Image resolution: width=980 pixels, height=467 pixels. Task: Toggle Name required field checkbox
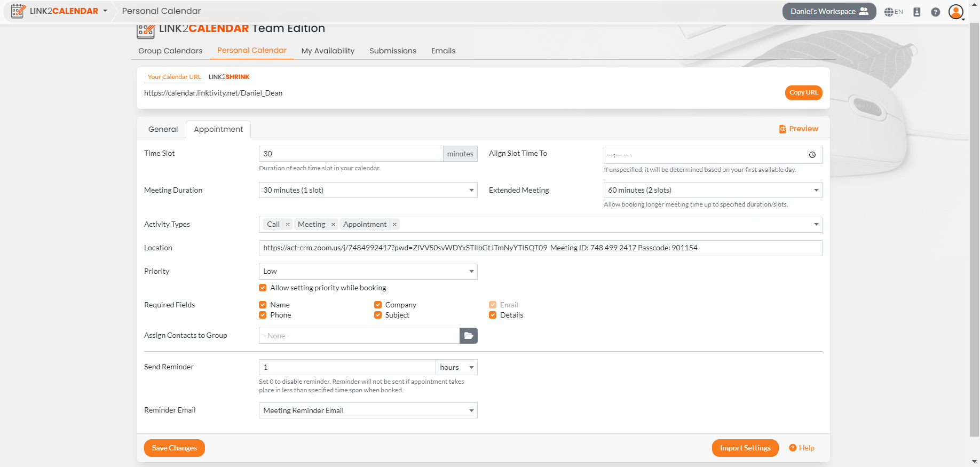click(x=263, y=305)
